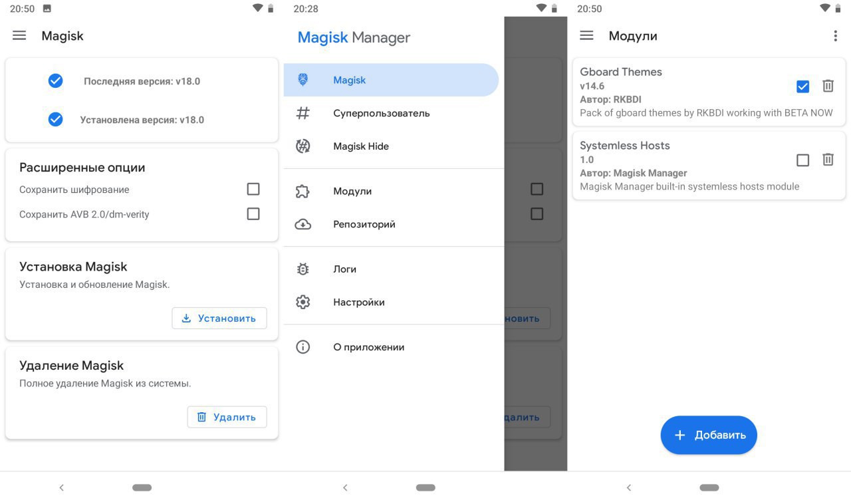
Task: Click Gboard Themes module title
Action: (621, 72)
